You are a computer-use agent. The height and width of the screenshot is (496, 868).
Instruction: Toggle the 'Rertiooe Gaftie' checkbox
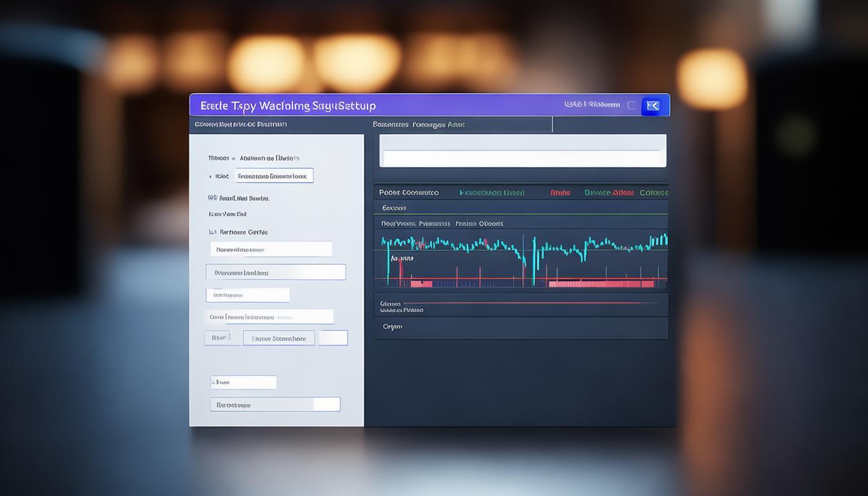(211, 232)
